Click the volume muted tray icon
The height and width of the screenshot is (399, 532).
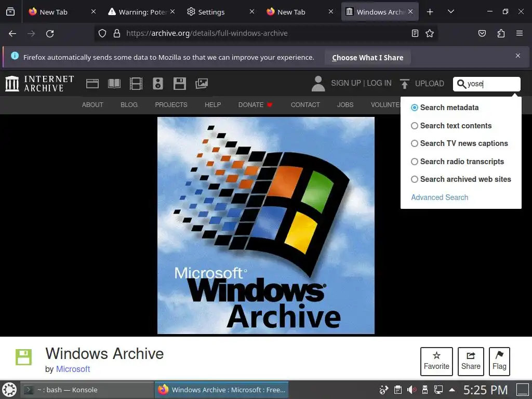[411, 390]
